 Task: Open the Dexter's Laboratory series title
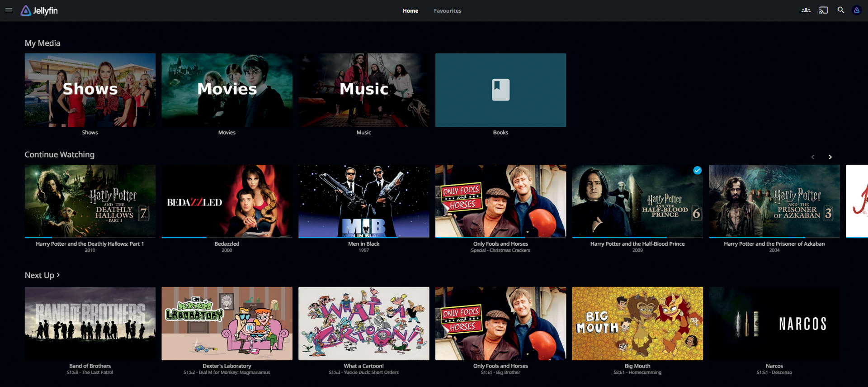227,366
